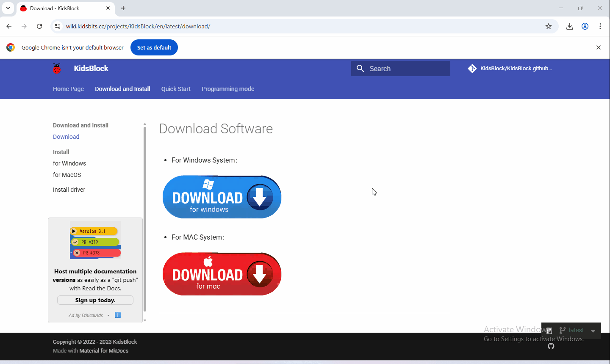
Task: Open the Chrome profile icon
Action: point(585,26)
